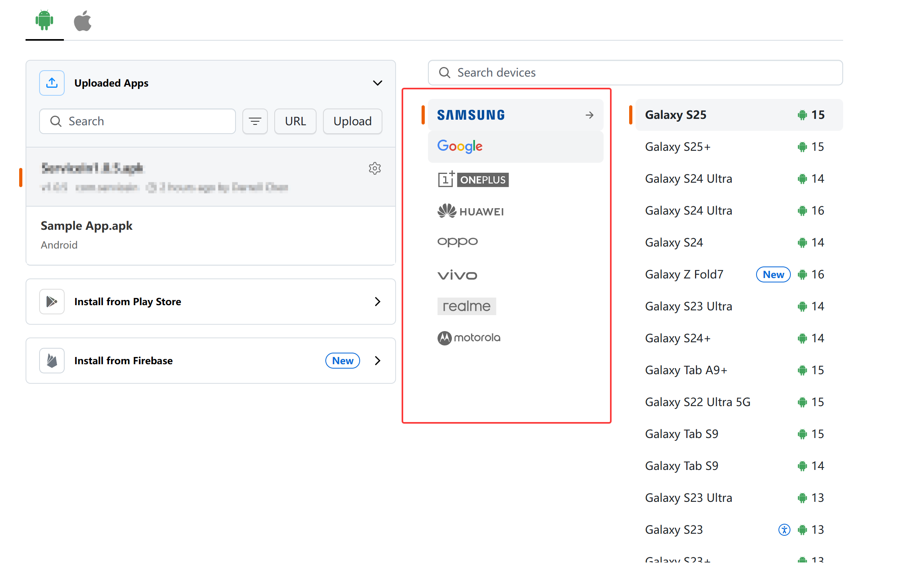Choose the OnePlus brand logo
This screenshot has width=911, height=588.
[x=473, y=180]
